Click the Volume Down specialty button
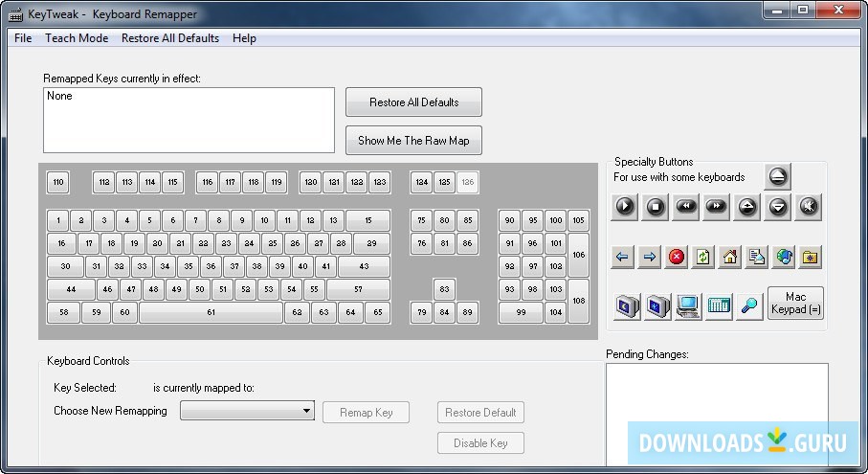Viewport: 868px width, 474px height. [778, 207]
